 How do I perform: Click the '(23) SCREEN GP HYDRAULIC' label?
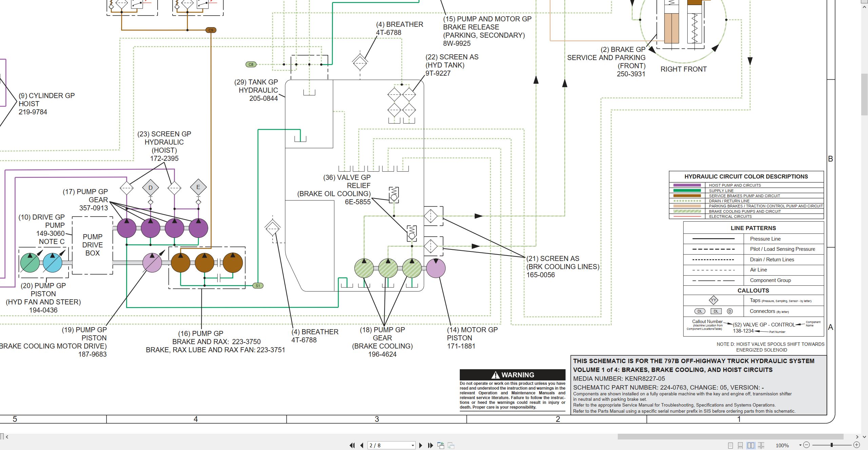164,146
